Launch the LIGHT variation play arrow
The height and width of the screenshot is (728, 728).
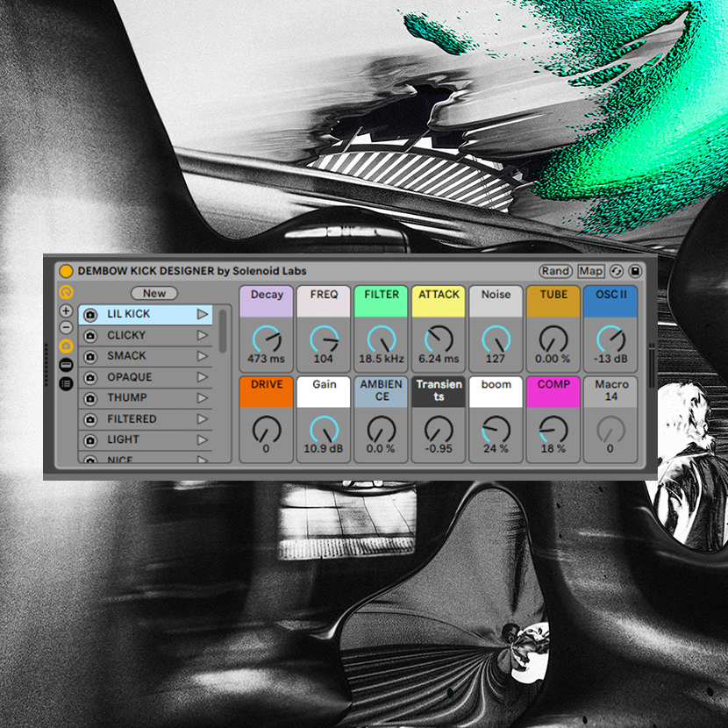[202, 439]
